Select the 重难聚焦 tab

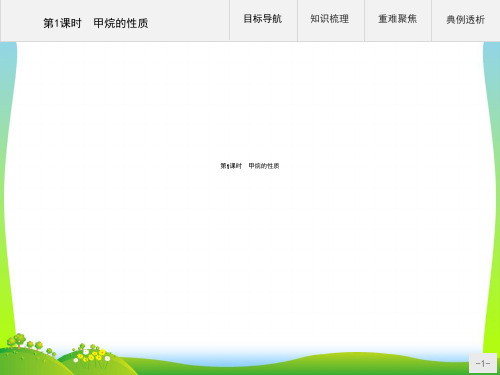coord(398,20)
